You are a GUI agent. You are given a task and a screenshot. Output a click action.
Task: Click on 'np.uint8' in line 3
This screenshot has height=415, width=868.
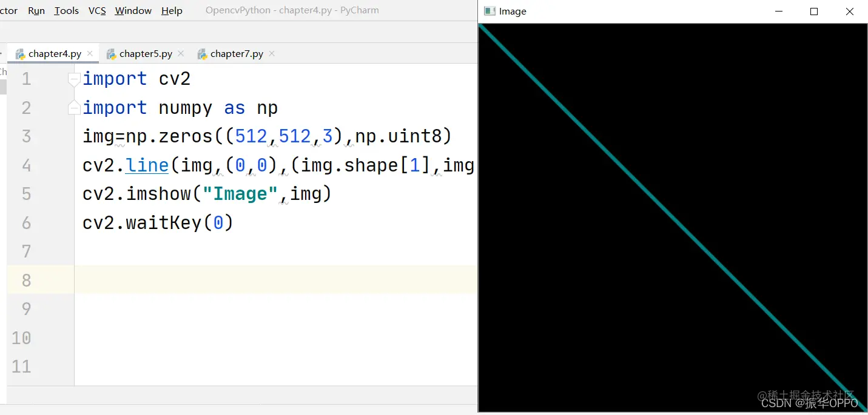pyautogui.click(x=398, y=136)
